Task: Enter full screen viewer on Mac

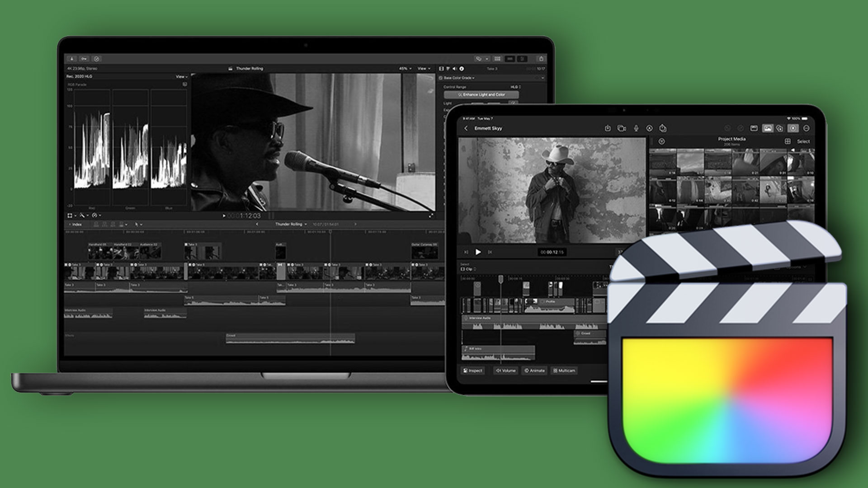Action: click(x=430, y=216)
